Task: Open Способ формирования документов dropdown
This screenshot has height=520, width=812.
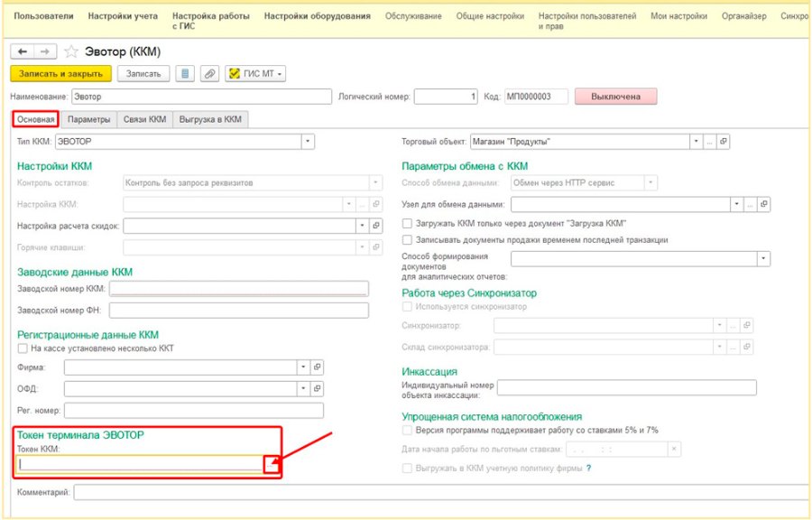Action: click(x=764, y=258)
